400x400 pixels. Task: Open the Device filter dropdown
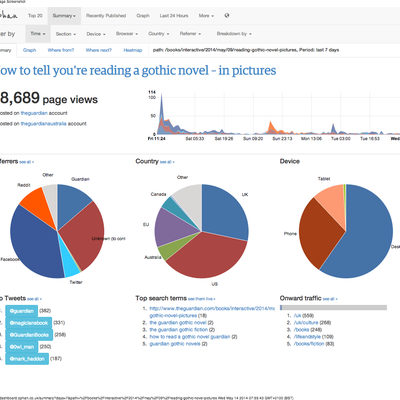(x=96, y=34)
